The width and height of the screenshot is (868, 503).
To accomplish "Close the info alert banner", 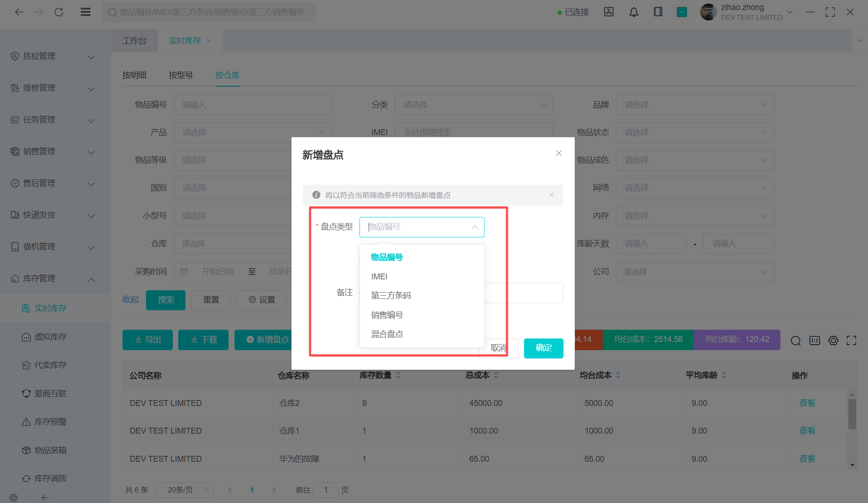I will click(x=551, y=195).
